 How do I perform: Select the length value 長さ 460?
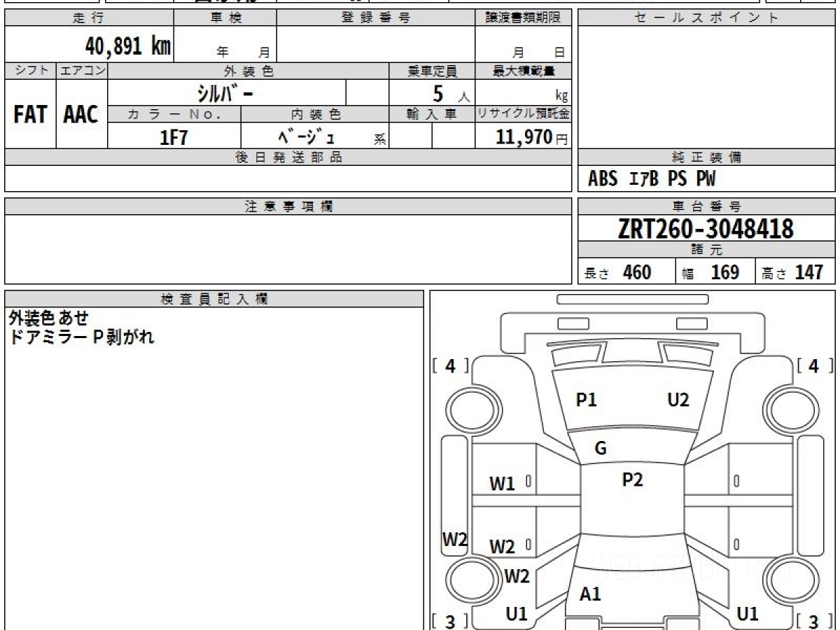click(x=618, y=272)
